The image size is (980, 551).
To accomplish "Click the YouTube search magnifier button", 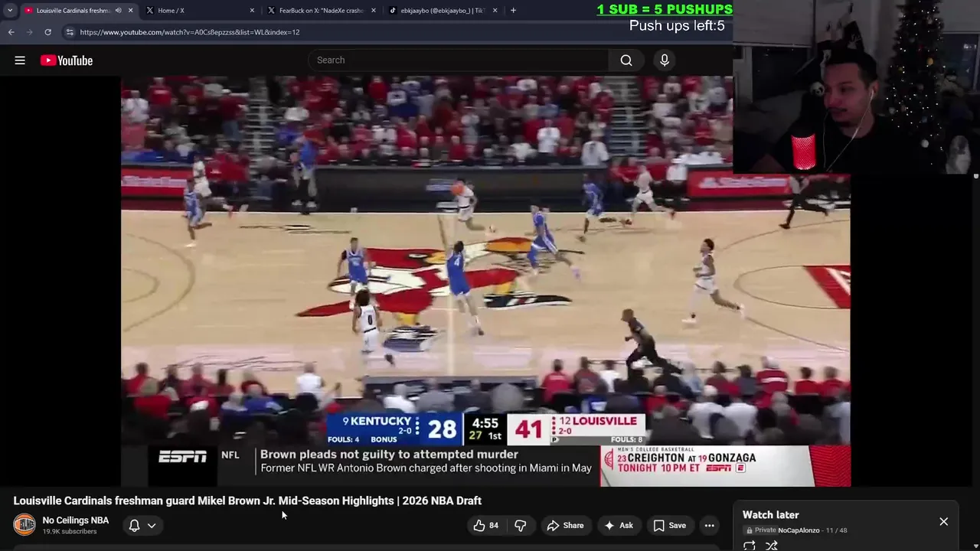I will click(626, 60).
